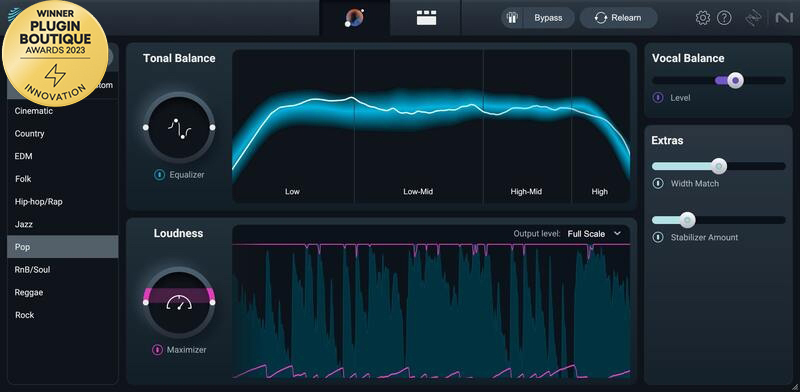Click the High-Mid band in tonal graph
The height and width of the screenshot is (392, 800).
[x=527, y=126]
